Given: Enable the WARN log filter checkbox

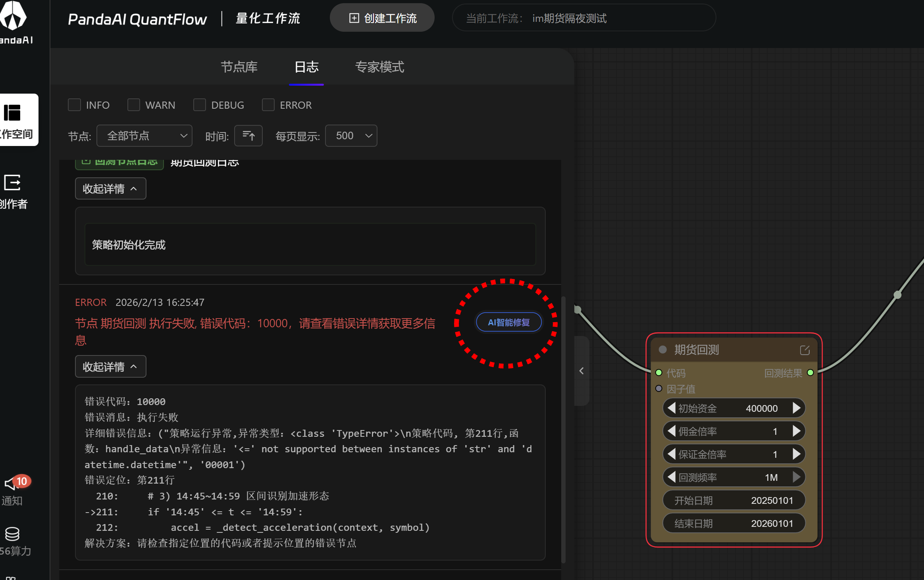Looking at the screenshot, I should (134, 105).
